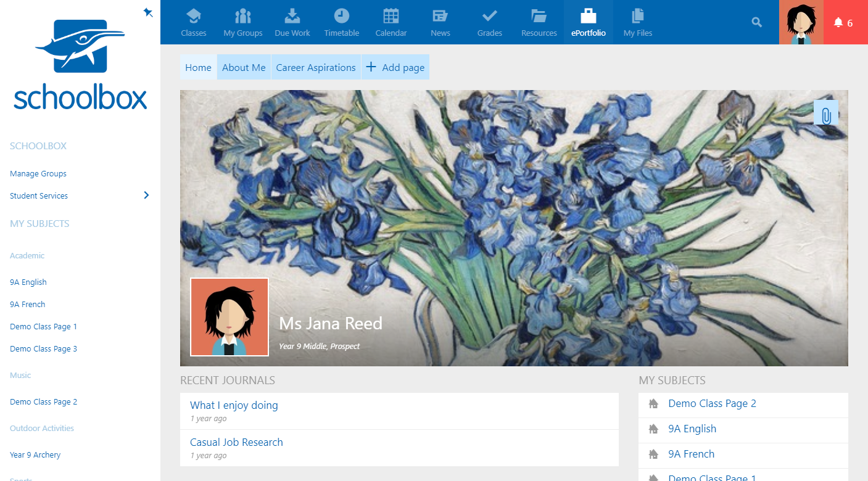
Task: Open My Files
Action: tap(638, 22)
